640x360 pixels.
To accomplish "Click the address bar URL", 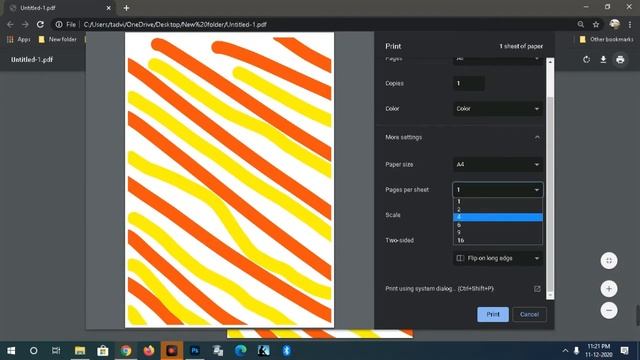I will click(x=175, y=24).
